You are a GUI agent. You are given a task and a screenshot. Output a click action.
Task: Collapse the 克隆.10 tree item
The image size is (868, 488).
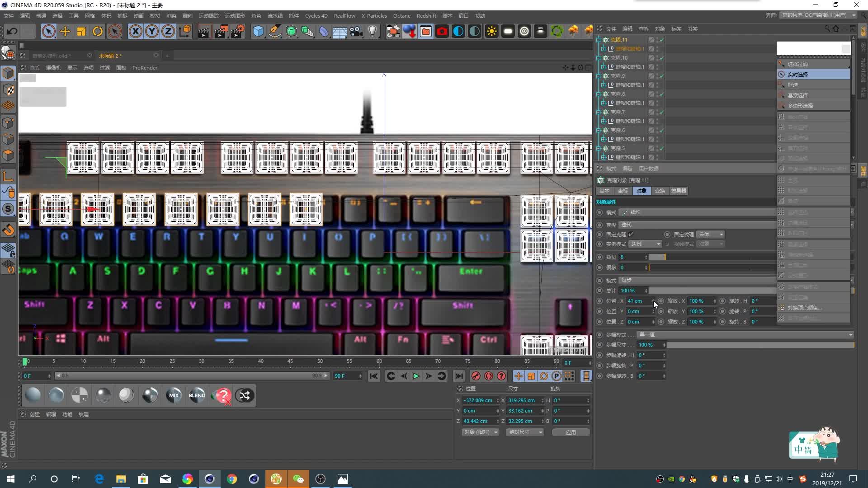(599, 58)
